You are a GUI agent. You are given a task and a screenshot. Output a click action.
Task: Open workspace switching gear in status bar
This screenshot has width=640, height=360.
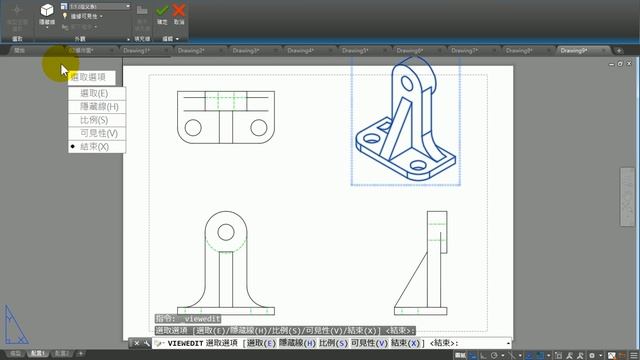(592, 356)
